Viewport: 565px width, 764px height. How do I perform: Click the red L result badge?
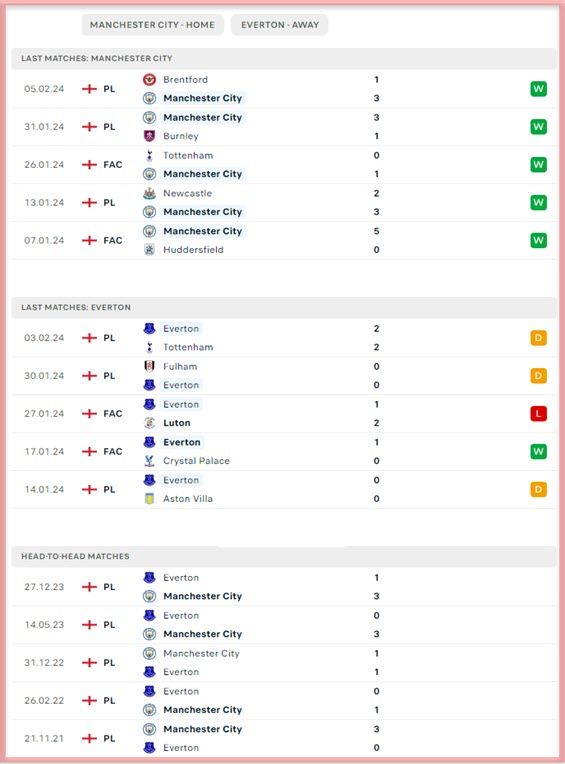[538, 414]
